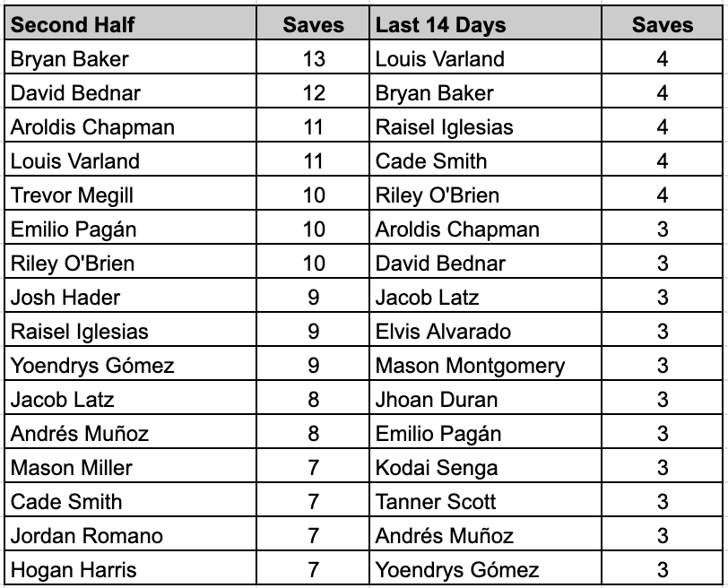
Task: Select the first Saves column header
Action: [x=313, y=23]
